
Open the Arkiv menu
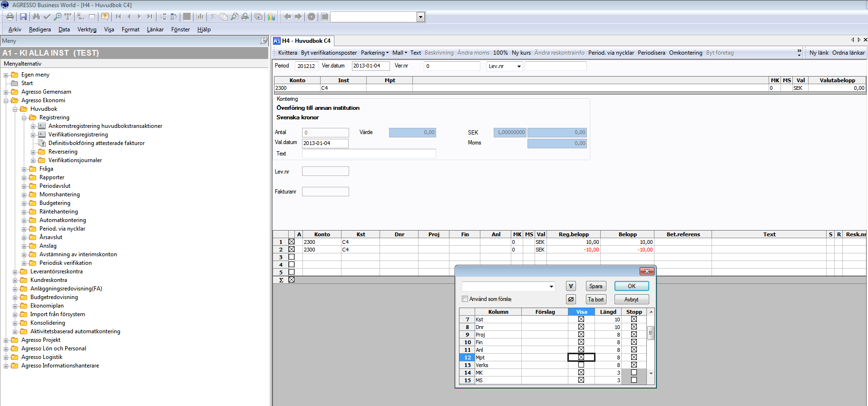pyautogui.click(x=15, y=29)
